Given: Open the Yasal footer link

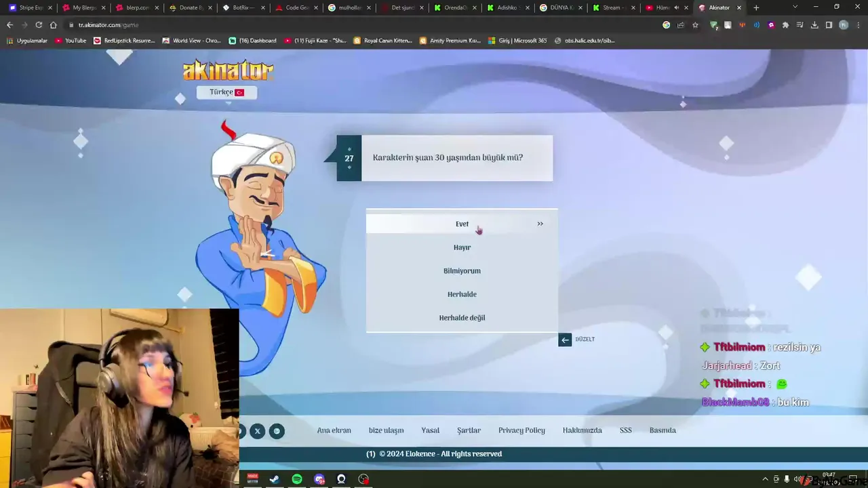Looking at the screenshot, I should [430, 430].
